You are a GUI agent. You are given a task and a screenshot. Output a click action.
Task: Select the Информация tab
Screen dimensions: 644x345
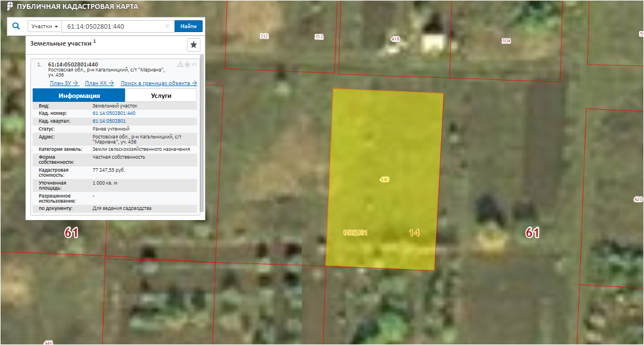[x=79, y=96]
